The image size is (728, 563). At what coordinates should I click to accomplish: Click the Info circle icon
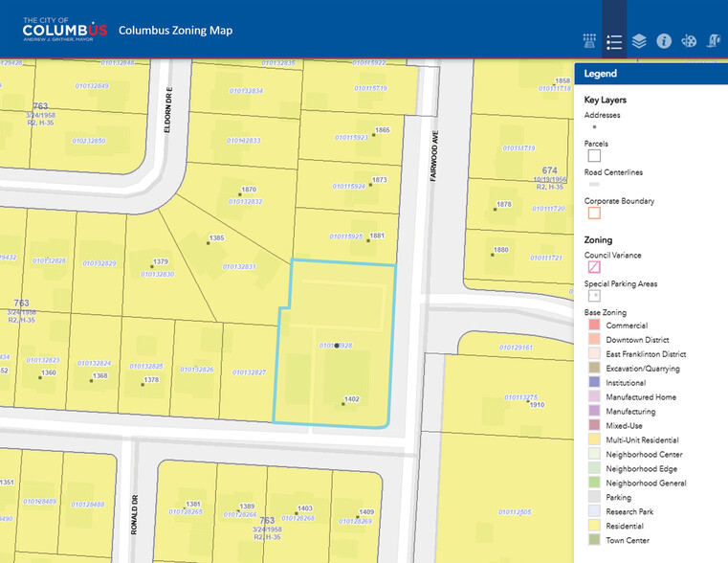click(x=664, y=41)
